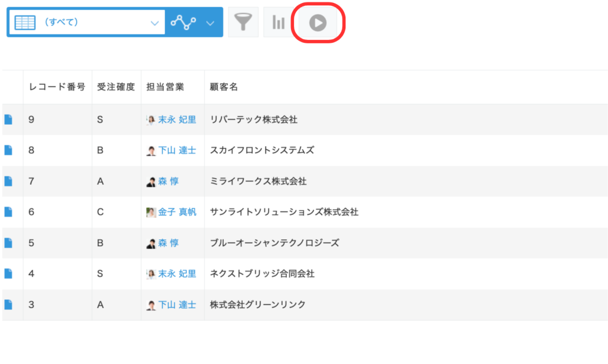
Task: Click the filter funnel icon
Action: pos(243,23)
